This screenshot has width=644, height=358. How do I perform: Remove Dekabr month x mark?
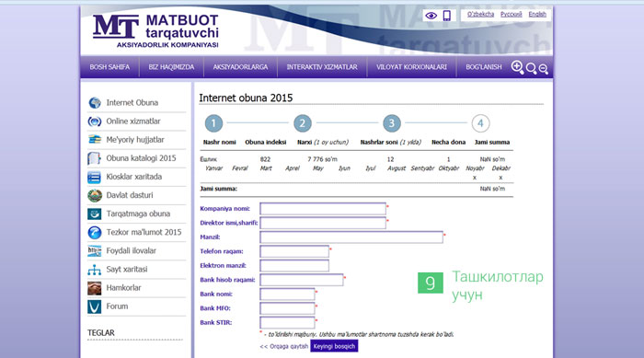coord(500,178)
